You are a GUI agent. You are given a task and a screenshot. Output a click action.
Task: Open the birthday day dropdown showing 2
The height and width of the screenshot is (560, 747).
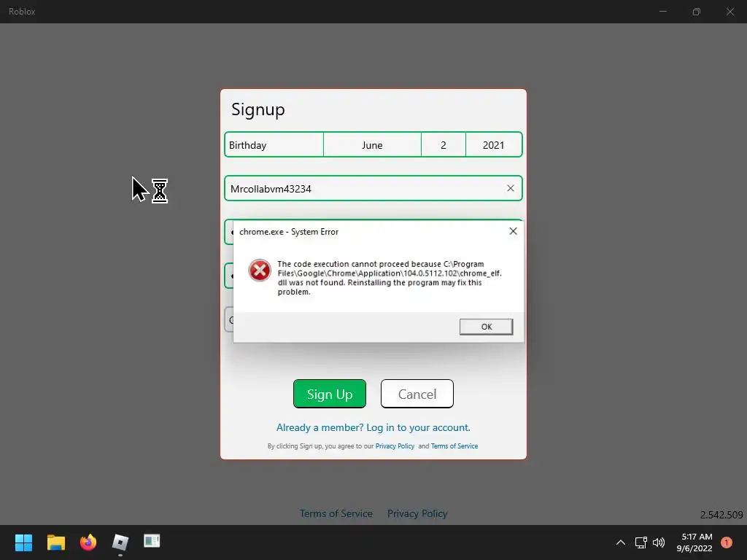443,145
